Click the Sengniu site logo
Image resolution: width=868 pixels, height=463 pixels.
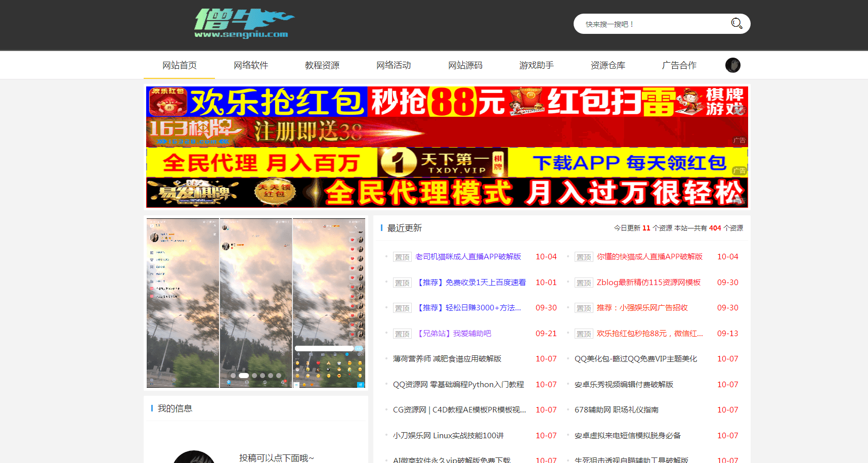(x=244, y=23)
